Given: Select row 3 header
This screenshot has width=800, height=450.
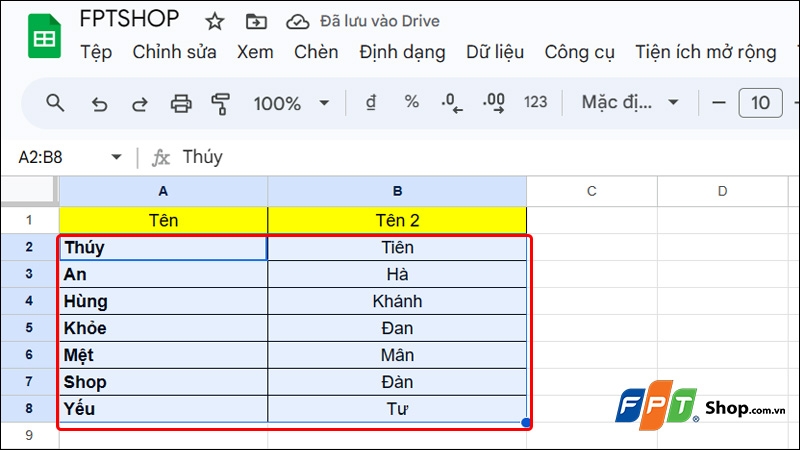Looking at the screenshot, I should (29, 274).
